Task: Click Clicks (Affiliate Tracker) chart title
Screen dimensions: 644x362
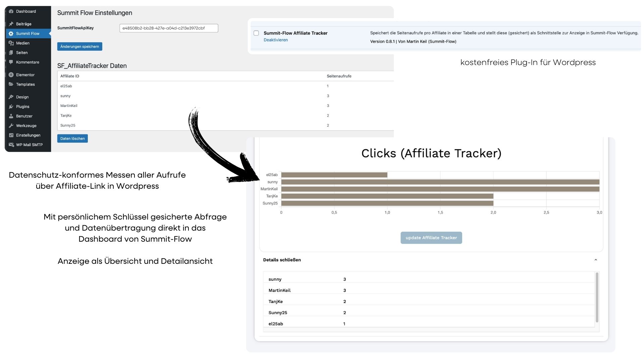Action: 431,153
